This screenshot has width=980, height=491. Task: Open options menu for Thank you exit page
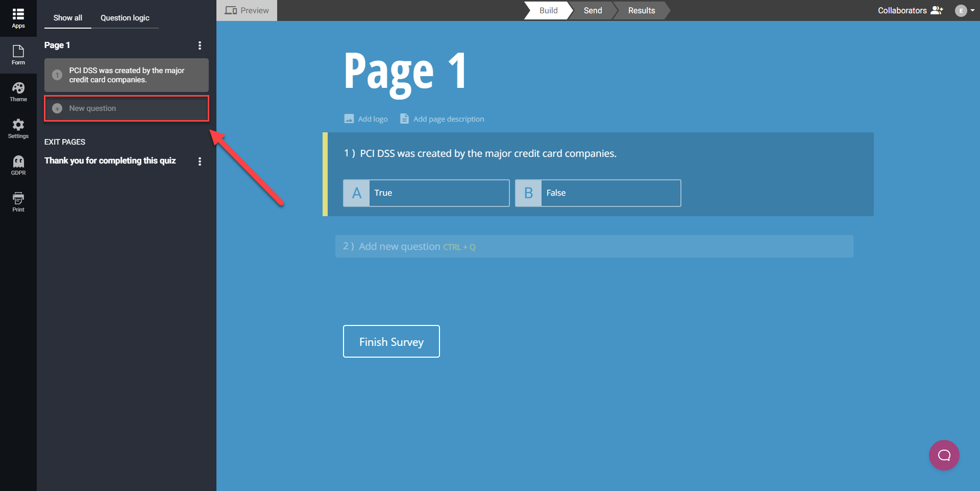(200, 161)
